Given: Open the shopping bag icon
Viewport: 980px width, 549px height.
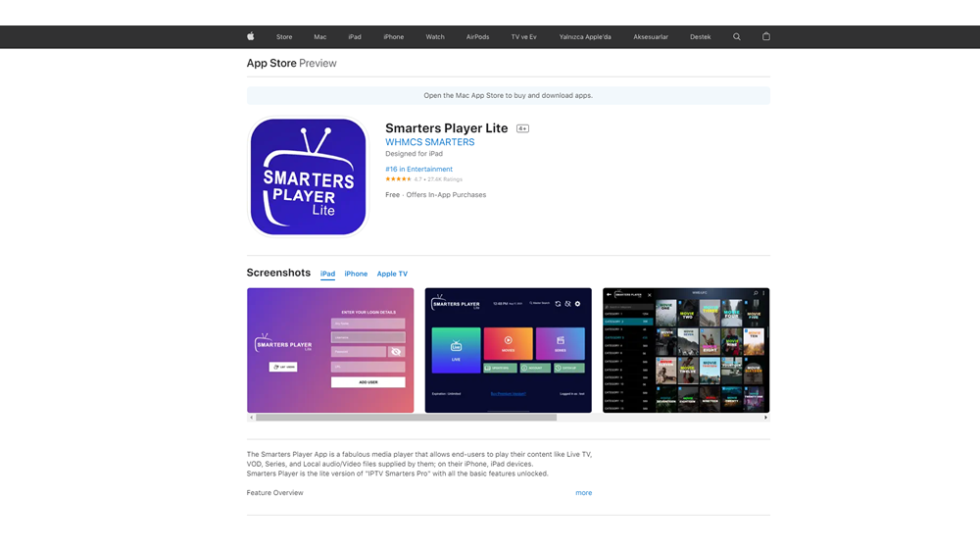Looking at the screenshot, I should tap(765, 36).
